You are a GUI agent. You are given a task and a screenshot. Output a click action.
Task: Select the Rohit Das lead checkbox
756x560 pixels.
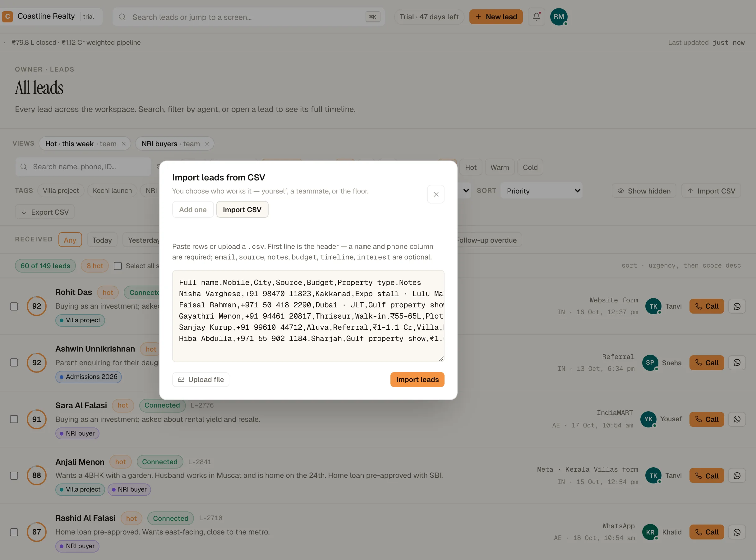[14, 306]
